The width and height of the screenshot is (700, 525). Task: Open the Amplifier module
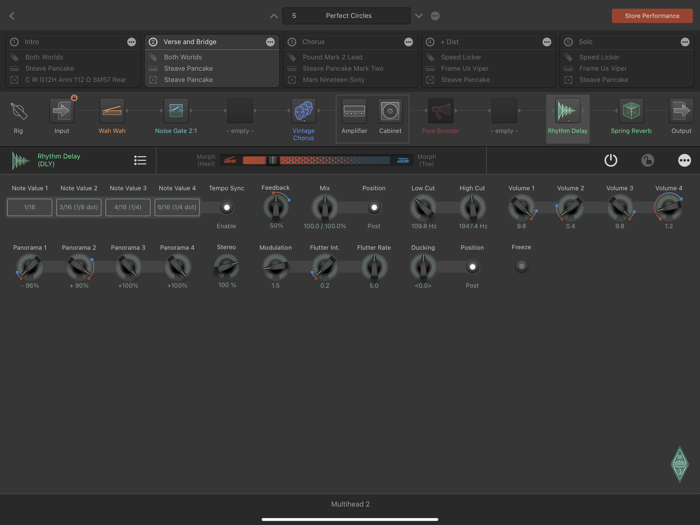tap(354, 111)
